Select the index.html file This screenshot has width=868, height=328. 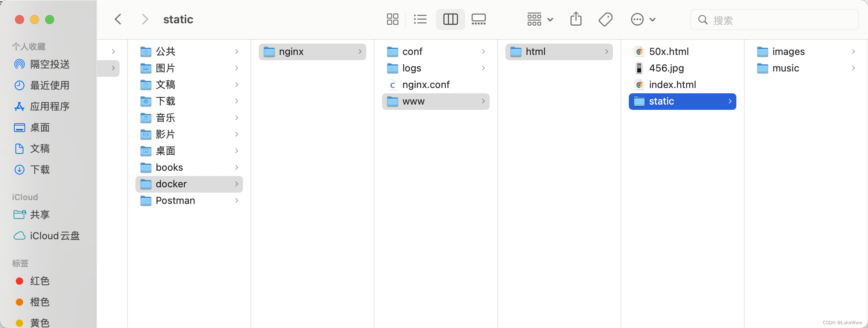coord(683,85)
